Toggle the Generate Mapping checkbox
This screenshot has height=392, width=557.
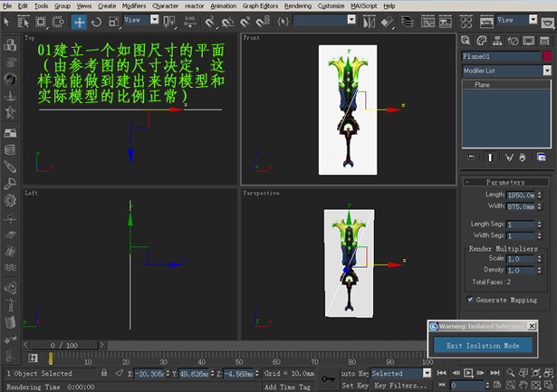[x=470, y=300]
